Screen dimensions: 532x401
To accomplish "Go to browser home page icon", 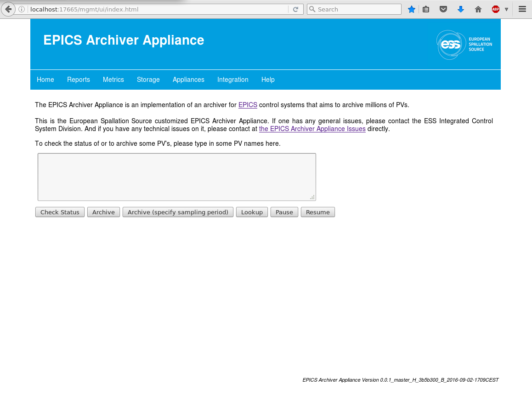I will (x=478, y=9).
